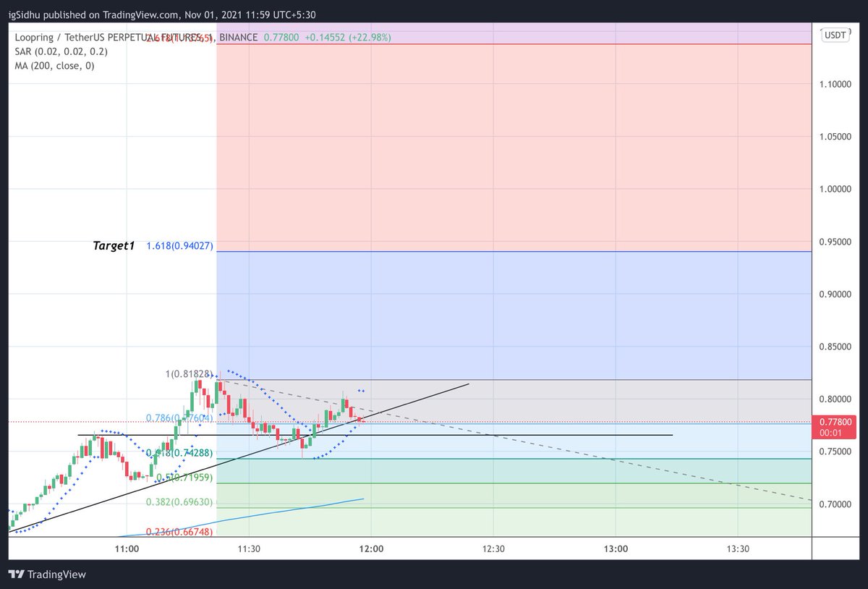This screenshot has width=868, height=589.
Task: Click the 0.95000 value on the price scale
Action: tap(836, 242)
